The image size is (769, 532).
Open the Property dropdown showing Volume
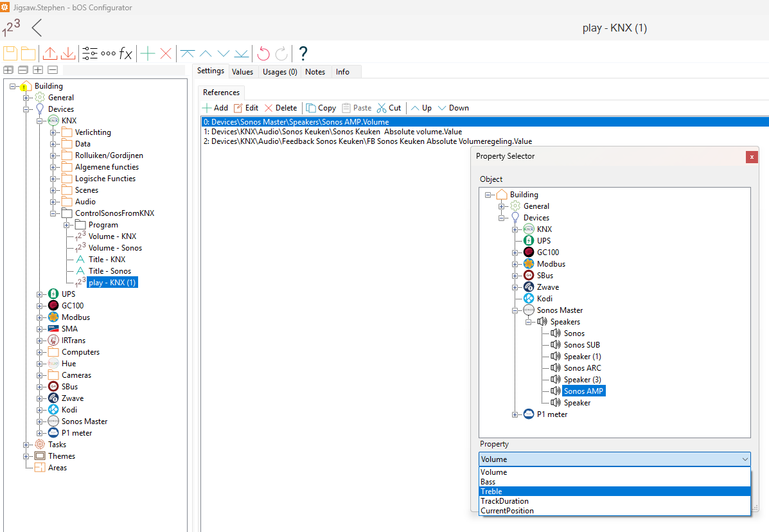point(614,459)
